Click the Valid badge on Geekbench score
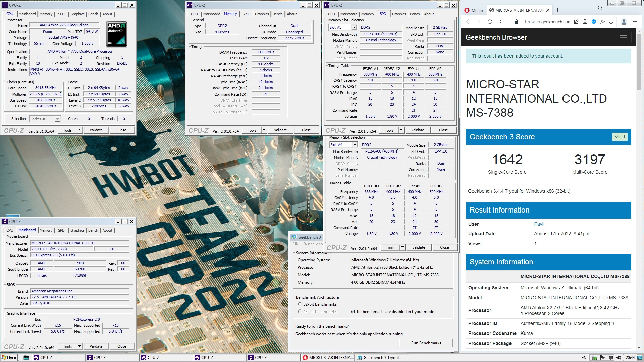This screenshot has height=362, width=644. 620,137
